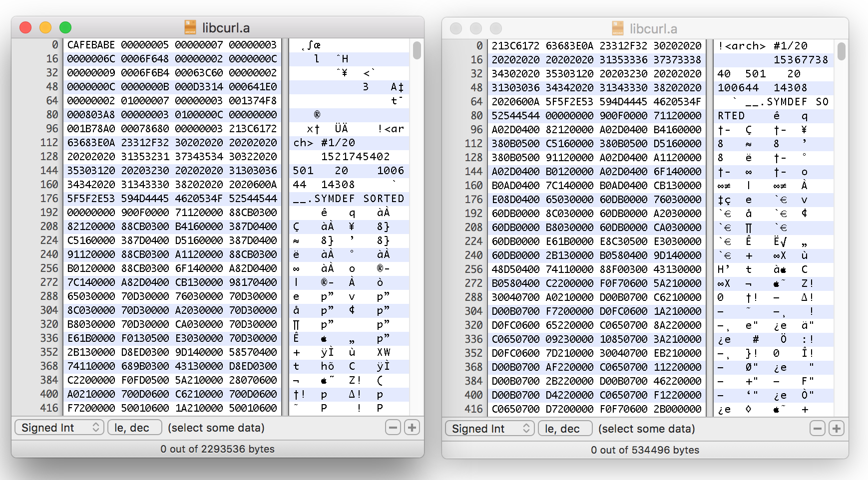Click offset 176 in left window line numbers
Screen dimensions: 868x480
49,199
